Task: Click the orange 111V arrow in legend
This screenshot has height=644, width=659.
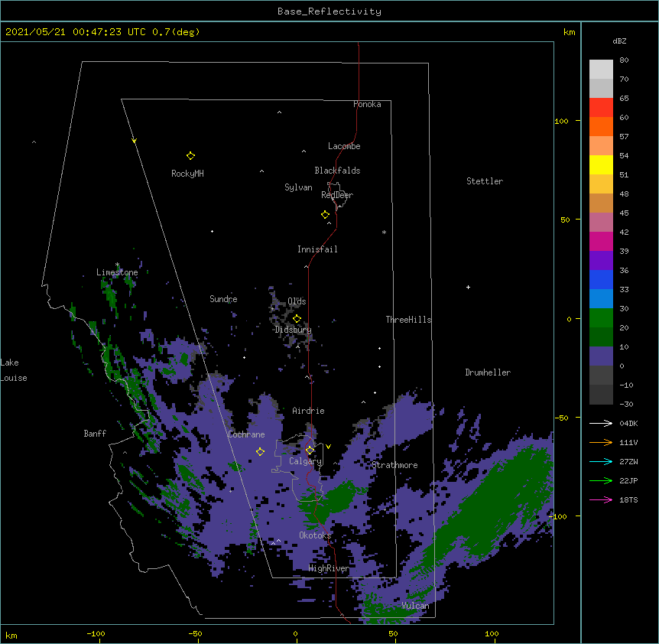Action: point(601,442)
